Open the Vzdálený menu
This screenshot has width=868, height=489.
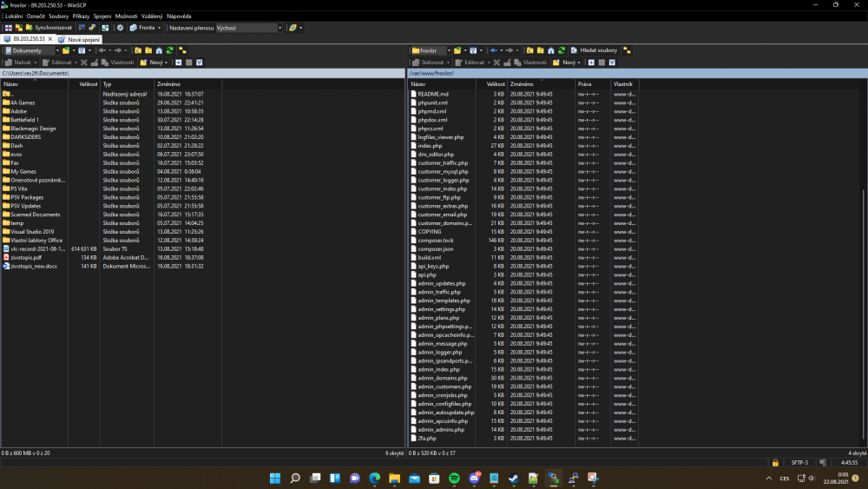(153, 16)
